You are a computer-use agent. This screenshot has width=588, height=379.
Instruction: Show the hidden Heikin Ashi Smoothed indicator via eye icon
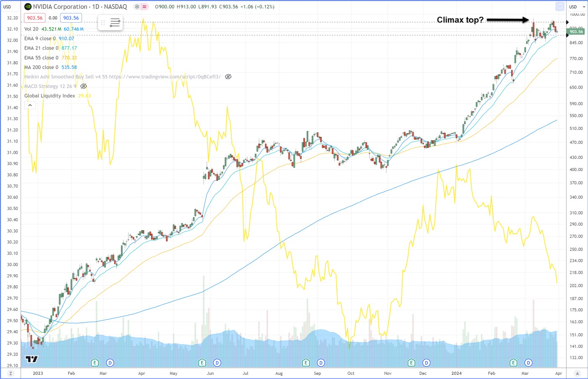pos(228,77)
